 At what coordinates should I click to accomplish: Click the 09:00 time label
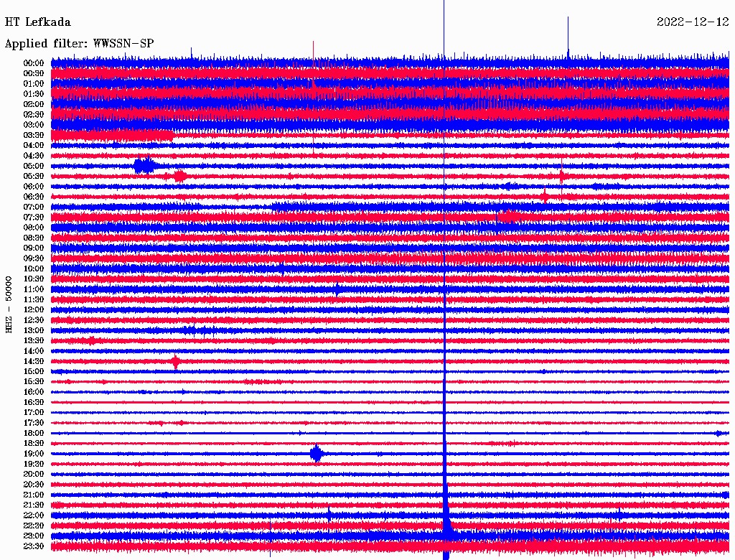point(34,248)
